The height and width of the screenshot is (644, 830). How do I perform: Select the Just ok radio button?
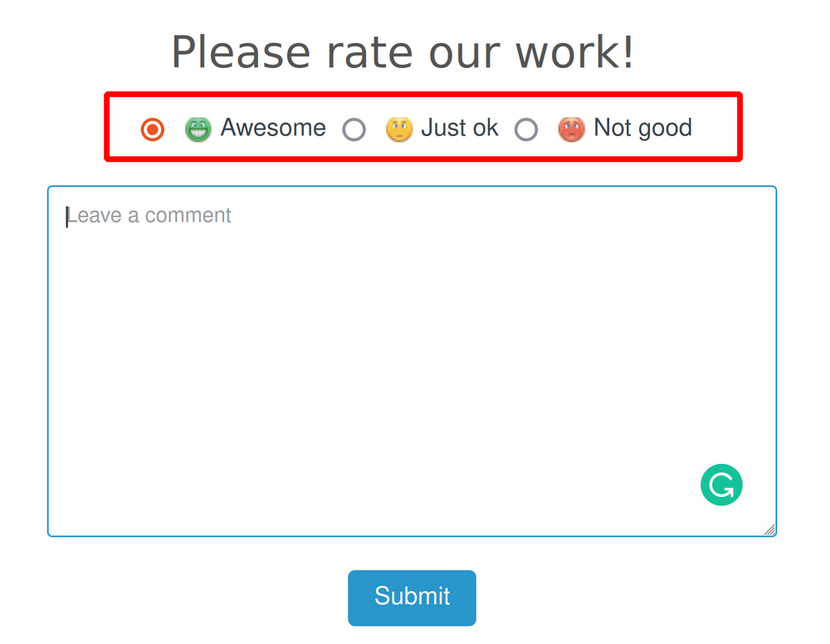pyautogui.click(x=354, y=129)
